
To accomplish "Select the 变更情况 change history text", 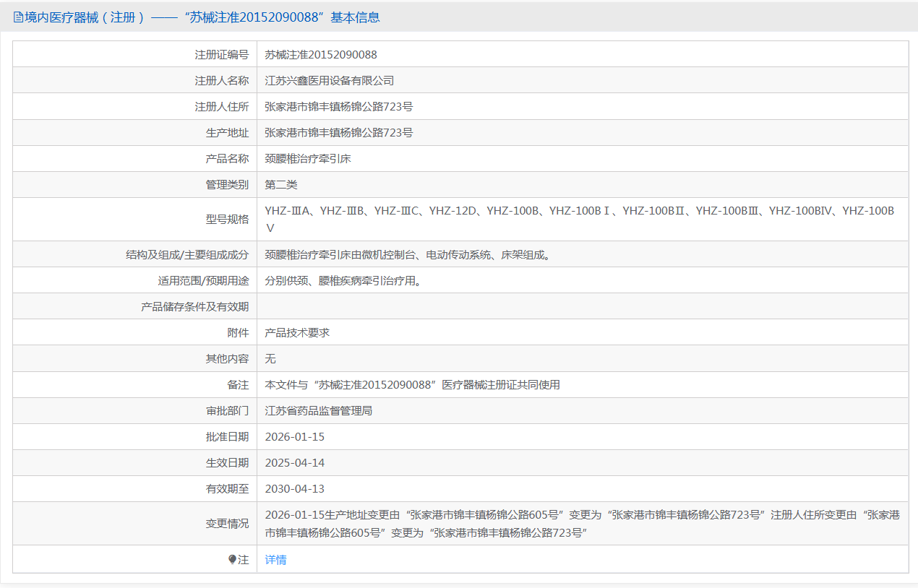I will (x=583, y=523).
